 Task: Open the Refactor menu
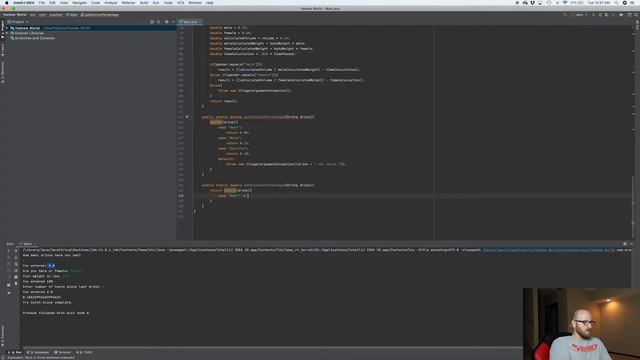click(x=128, y=2)
